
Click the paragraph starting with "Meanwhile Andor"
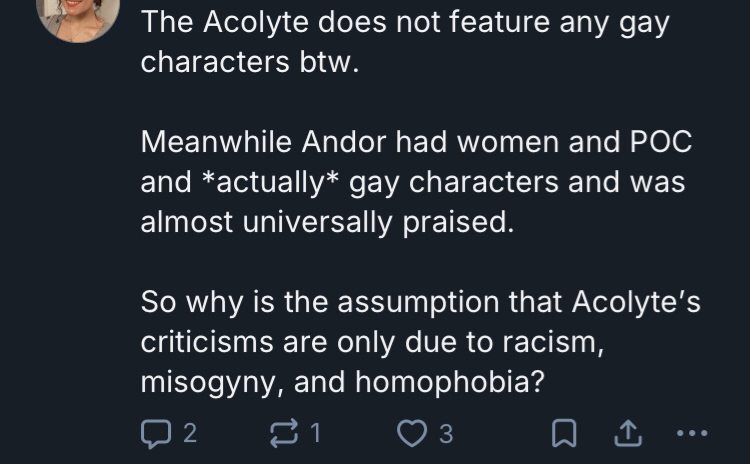tap(416, 182)
